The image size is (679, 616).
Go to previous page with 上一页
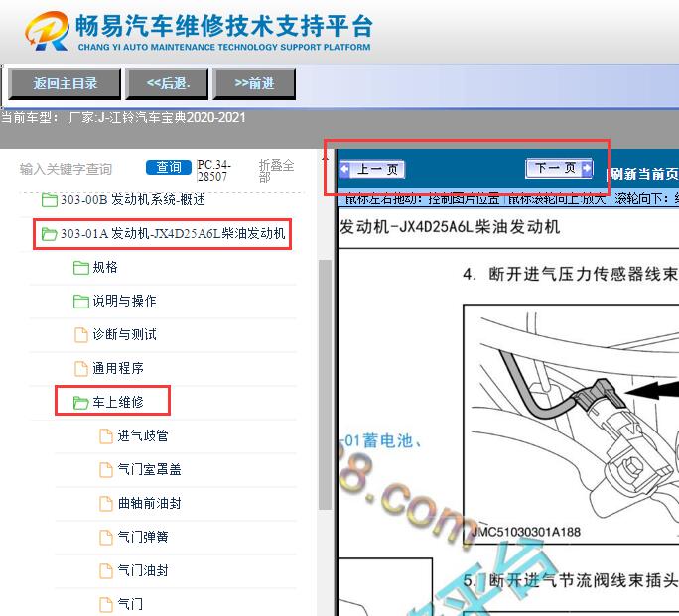(372, 169)
